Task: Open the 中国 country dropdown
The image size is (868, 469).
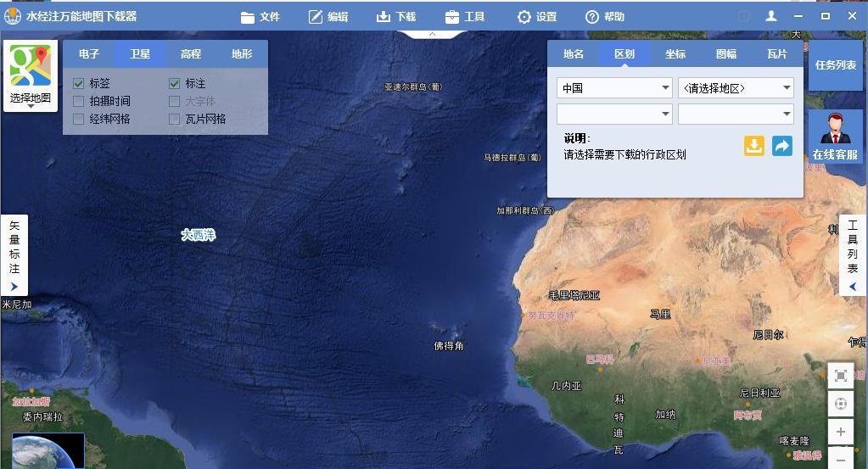Action: coord(614,87)
